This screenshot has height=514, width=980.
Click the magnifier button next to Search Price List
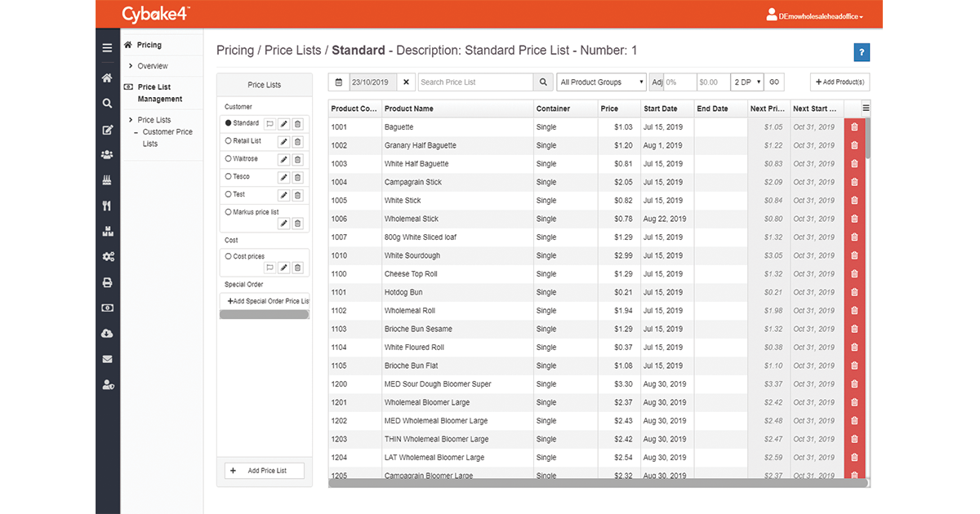pos(544,82)
